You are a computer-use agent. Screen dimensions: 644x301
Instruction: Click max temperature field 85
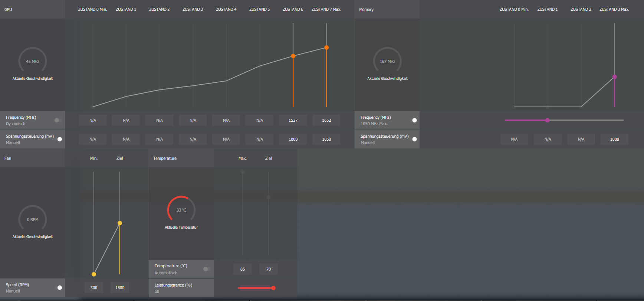(243, 269)
